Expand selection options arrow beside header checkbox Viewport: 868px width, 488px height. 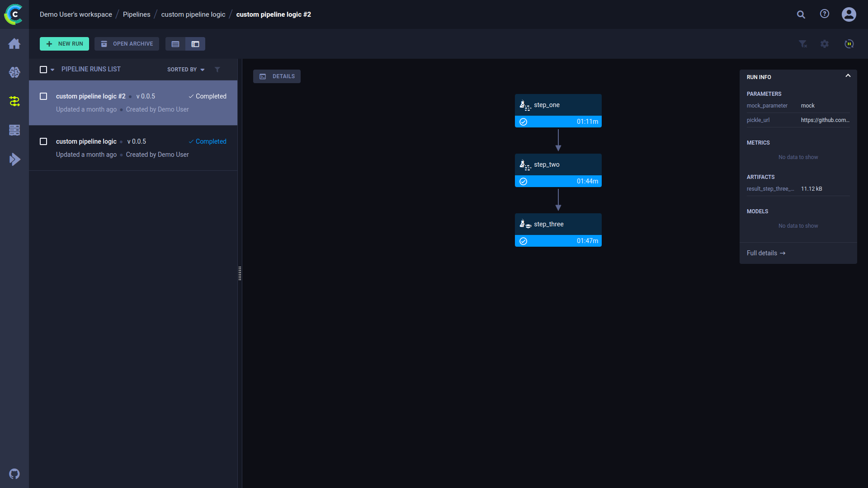pos(52,70)
